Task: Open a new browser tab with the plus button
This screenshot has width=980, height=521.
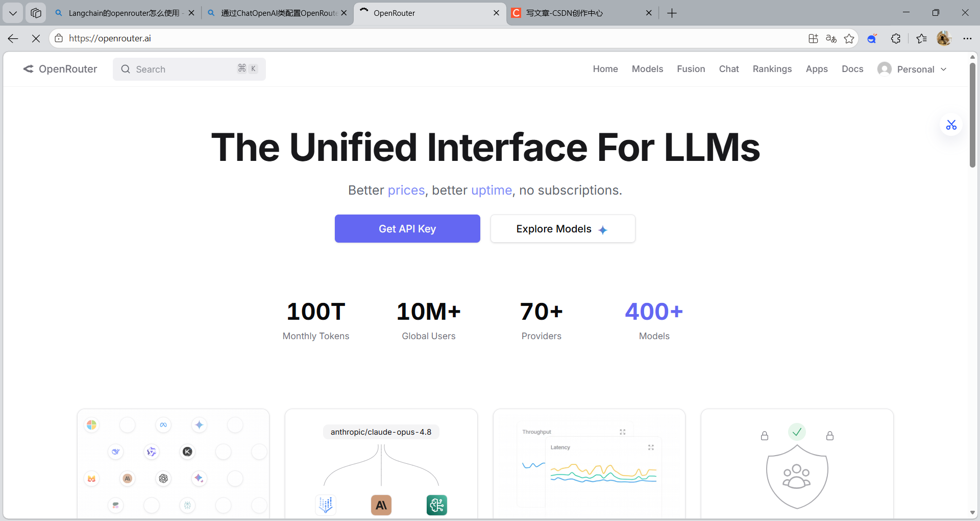Action: (672, 13)
